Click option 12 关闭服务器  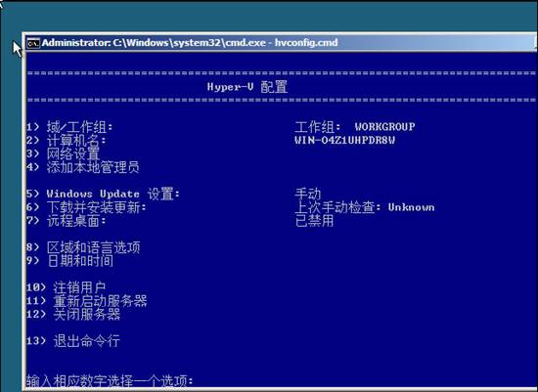pos(73,315)
